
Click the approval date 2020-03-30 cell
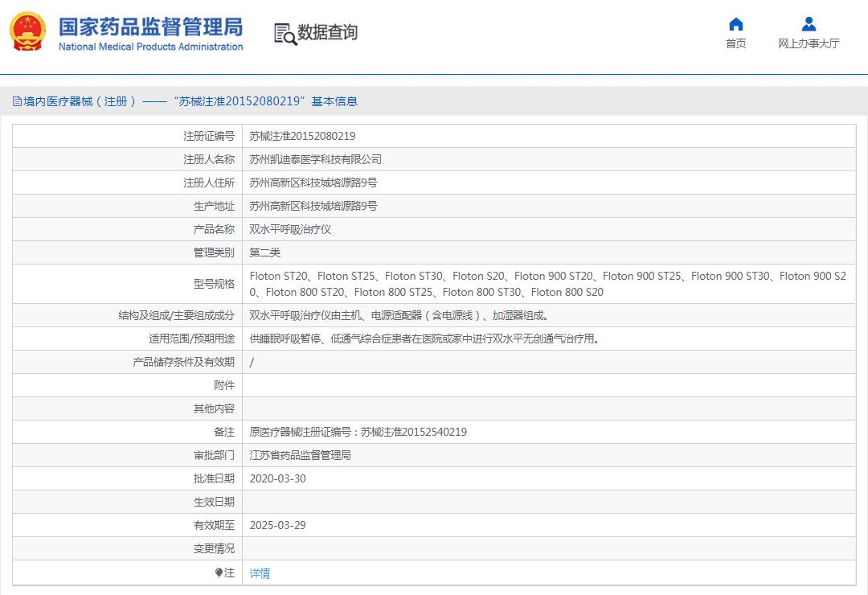click(x=279, y=478)
